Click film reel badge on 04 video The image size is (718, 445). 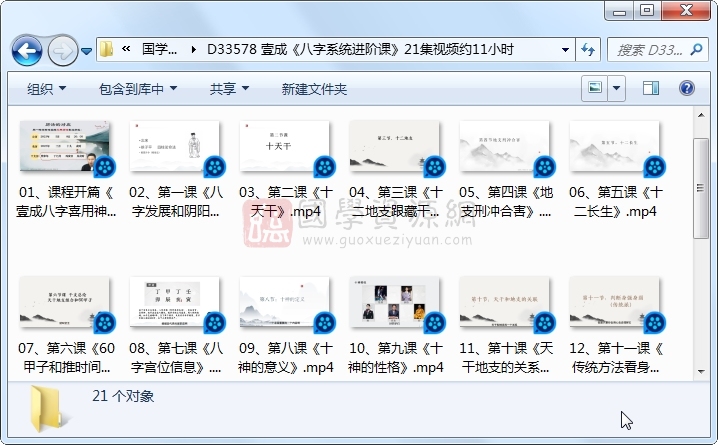(x=435, y=167)
